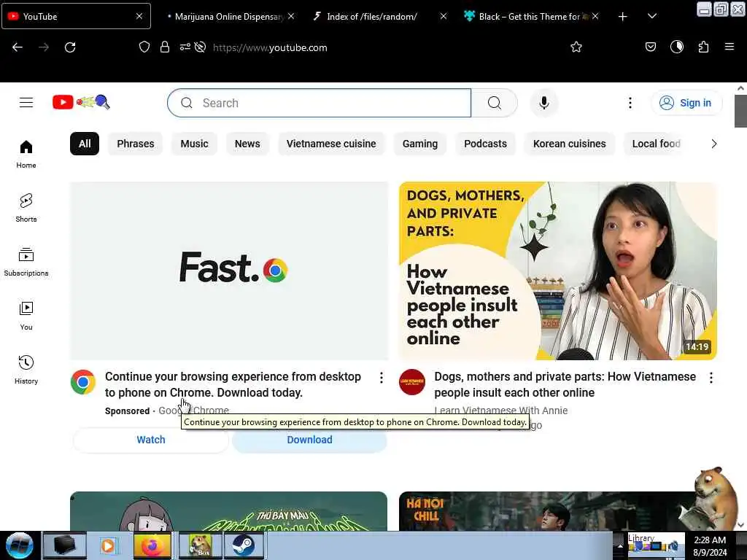Screen dimensions: 747x560
Task: Expand the list all tabs chevron
Action: click(652, 16)
